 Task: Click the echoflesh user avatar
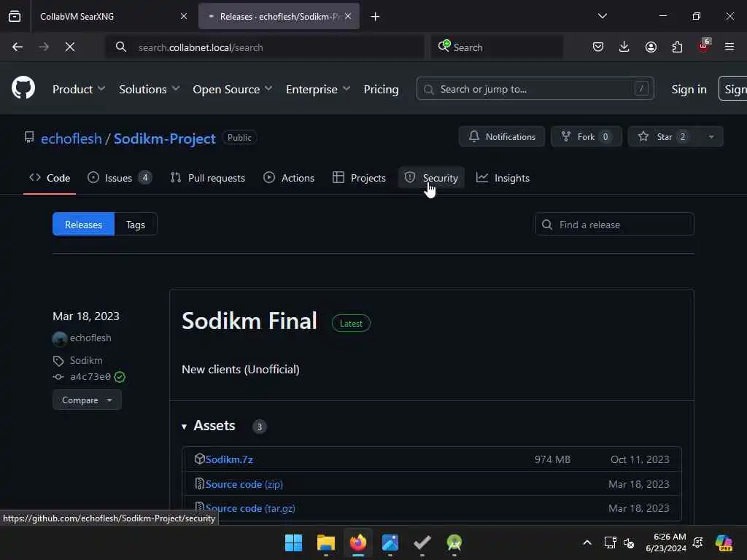60,338
